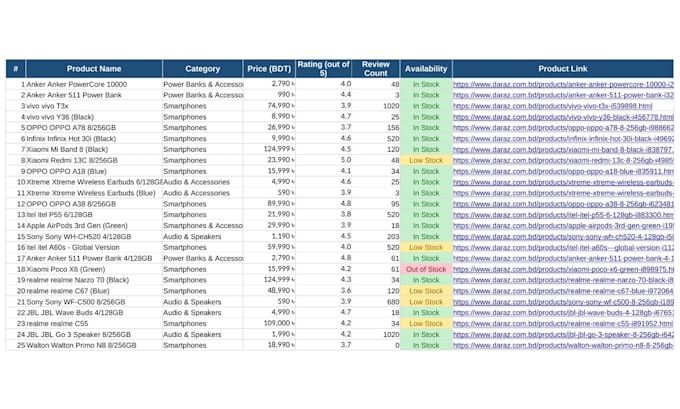The width and height of the screenshot is (680, 409).
Task: Select Low Stock cell for realme C67 (Blue)
Action: click(426, 291)
